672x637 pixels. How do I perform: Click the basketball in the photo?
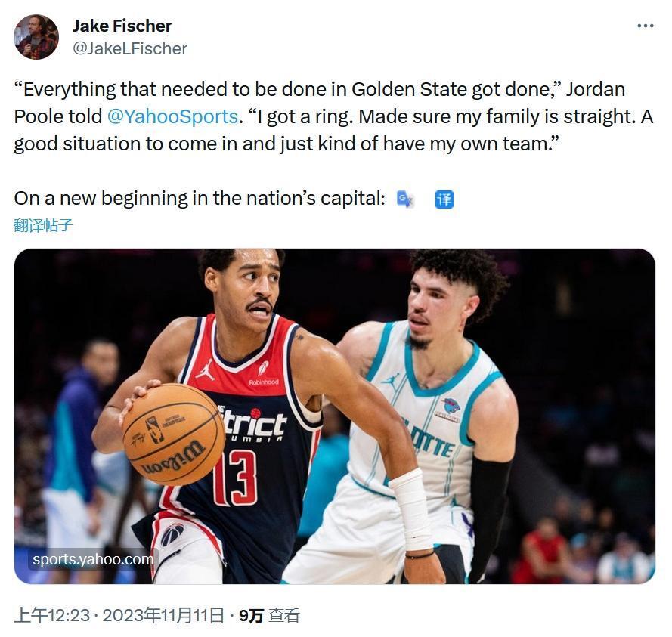[163, 433]
